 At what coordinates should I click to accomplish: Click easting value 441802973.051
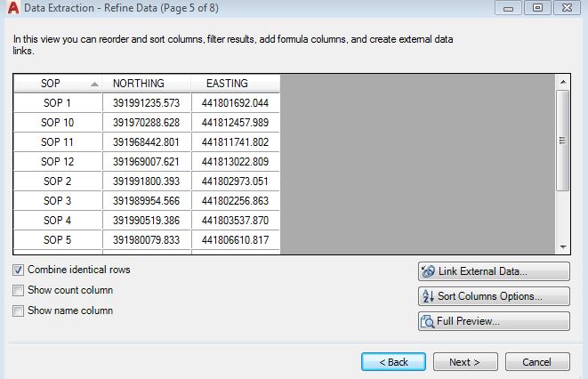[236, 181]
